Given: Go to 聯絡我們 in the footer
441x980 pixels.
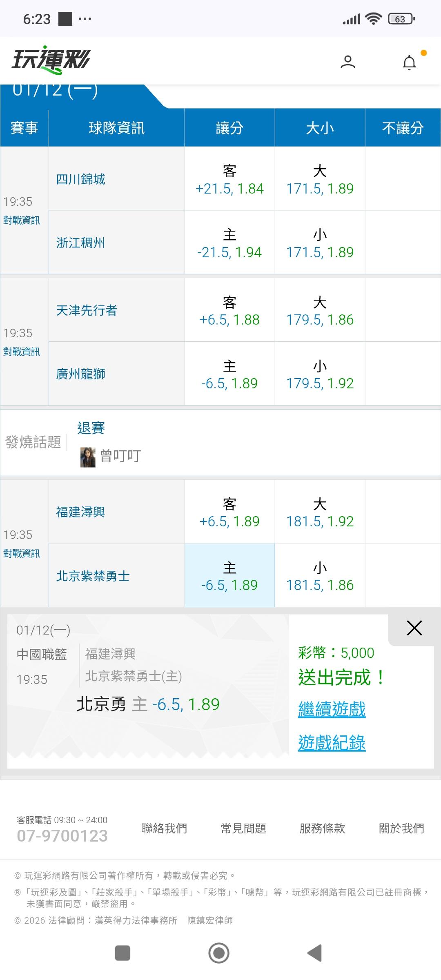Looking at the screenshot, I should coord(164,829).
